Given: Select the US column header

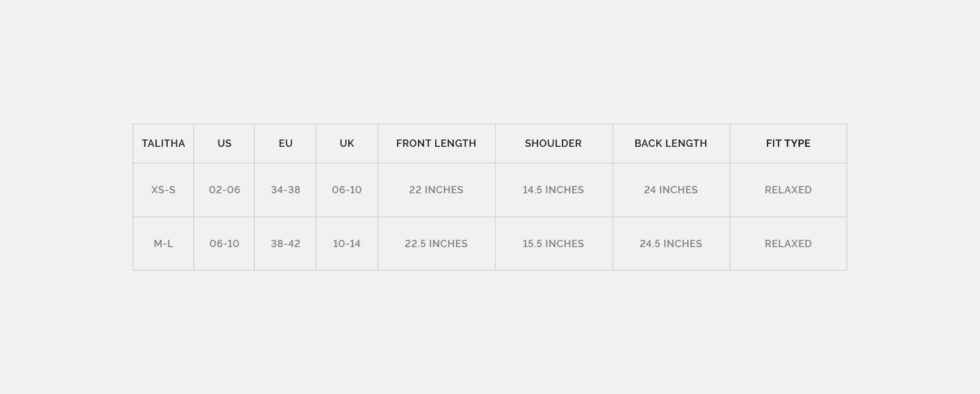Looking at the screenshot, I should 225,144.
